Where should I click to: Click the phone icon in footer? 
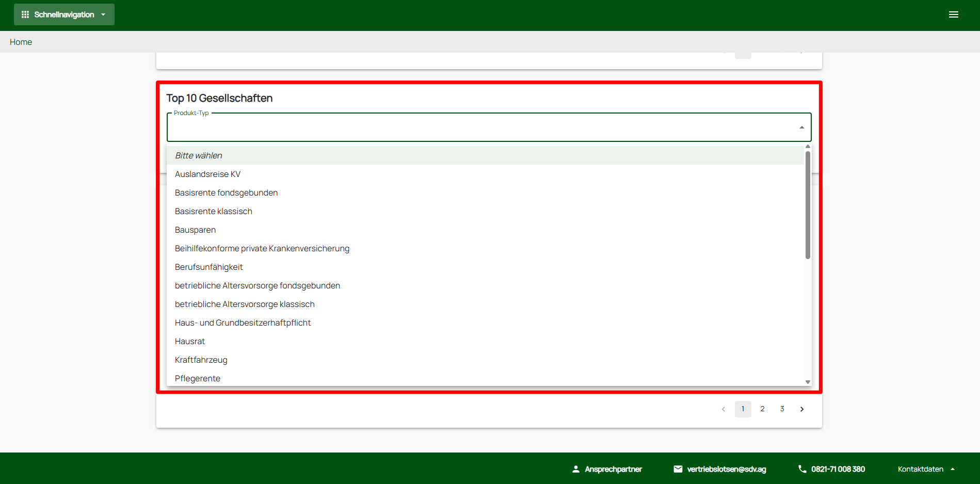tap(802, 469)
